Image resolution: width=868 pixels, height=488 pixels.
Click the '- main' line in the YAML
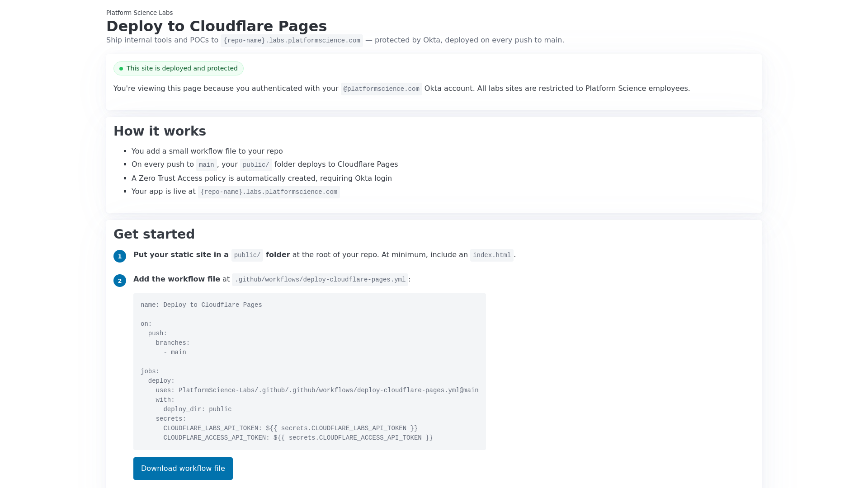coord(175,352)
